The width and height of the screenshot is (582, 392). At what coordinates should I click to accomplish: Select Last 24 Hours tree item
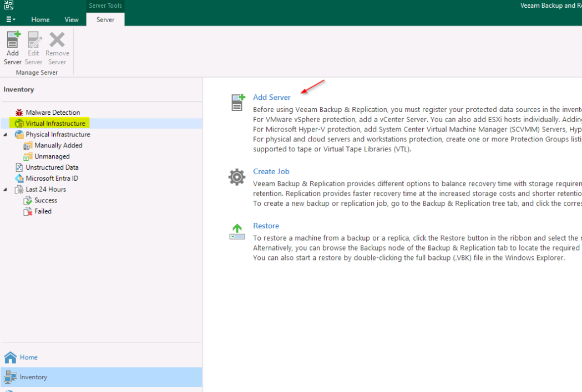click(x=45, y=190)
